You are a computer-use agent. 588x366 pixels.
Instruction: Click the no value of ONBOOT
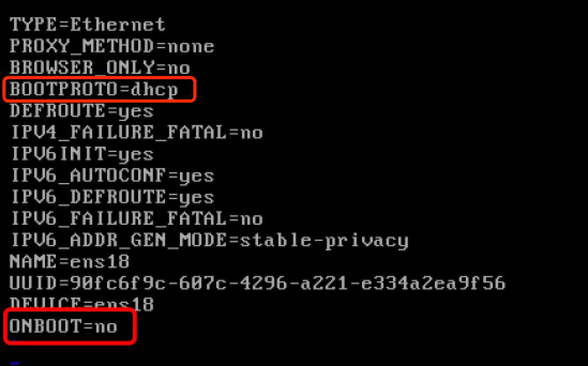pyautogui.click(x=106, y=326)
